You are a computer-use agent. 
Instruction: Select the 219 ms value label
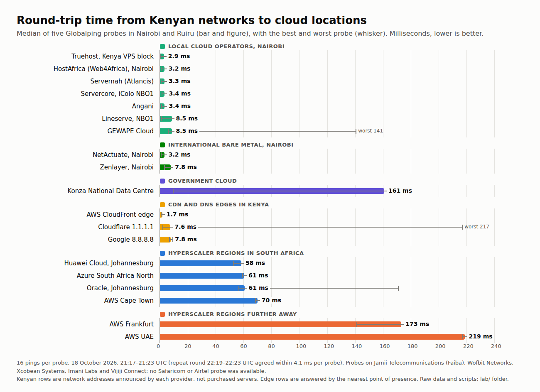(481, 337)
